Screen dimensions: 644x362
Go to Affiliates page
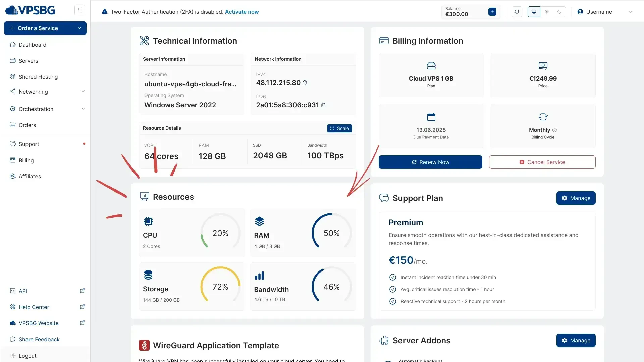tap(30, 176)
